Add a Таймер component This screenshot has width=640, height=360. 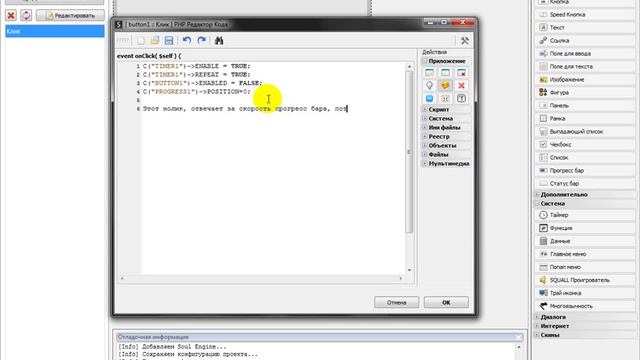(x=585, y=215)
